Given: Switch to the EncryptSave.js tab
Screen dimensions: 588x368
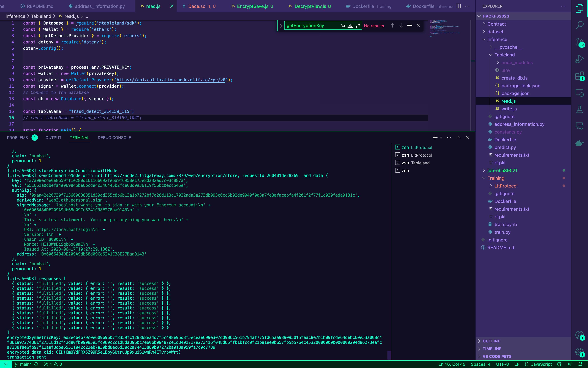Looking at the screenshot, I should coord(252,6).
